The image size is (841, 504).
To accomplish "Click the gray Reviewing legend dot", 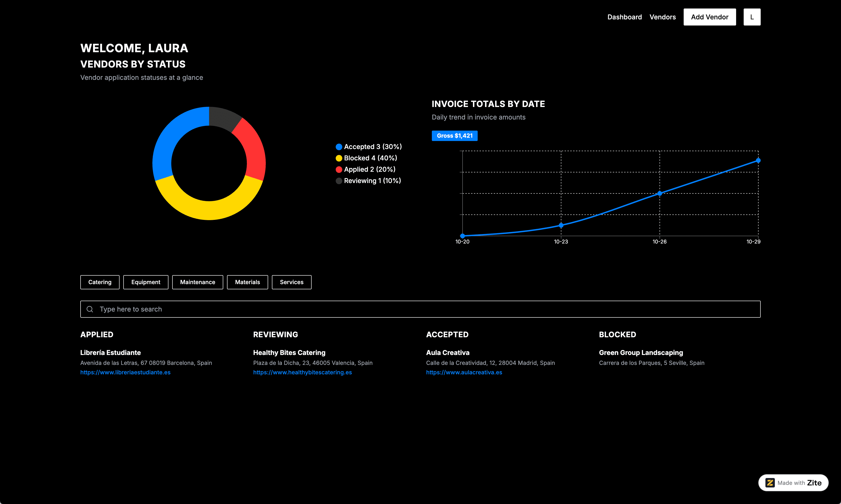I will pyautogui.click(x=339, y=181).
